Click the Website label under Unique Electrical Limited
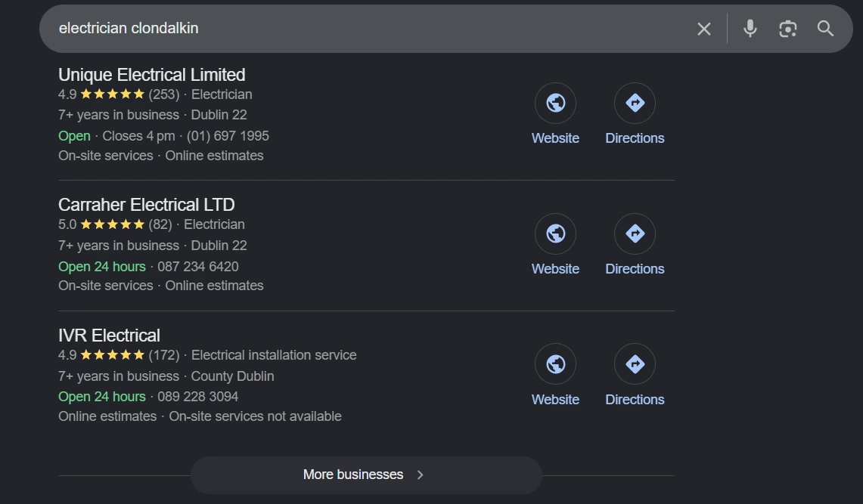 point(555,138)
